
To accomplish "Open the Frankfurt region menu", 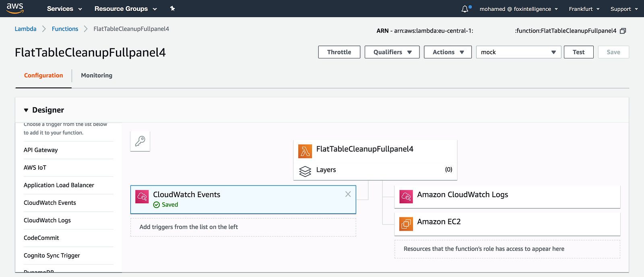I will click(584, 9).
